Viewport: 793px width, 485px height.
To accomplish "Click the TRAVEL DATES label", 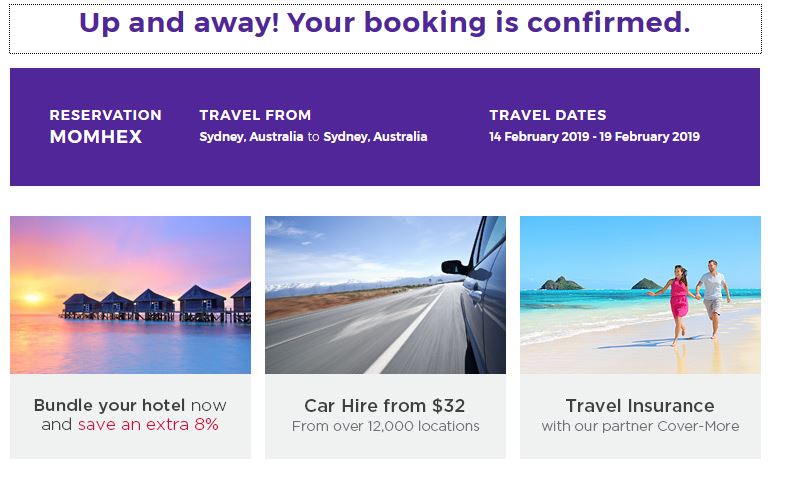I will [548, 115].
